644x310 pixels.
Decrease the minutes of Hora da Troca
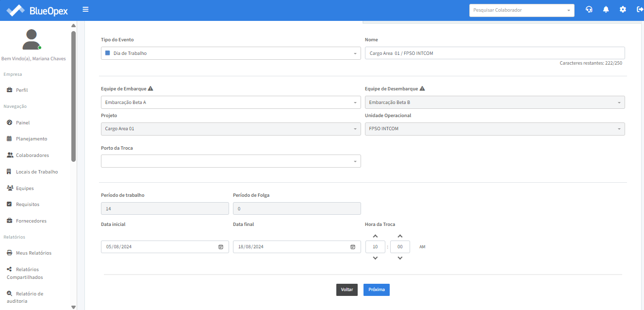click(400, 258)
